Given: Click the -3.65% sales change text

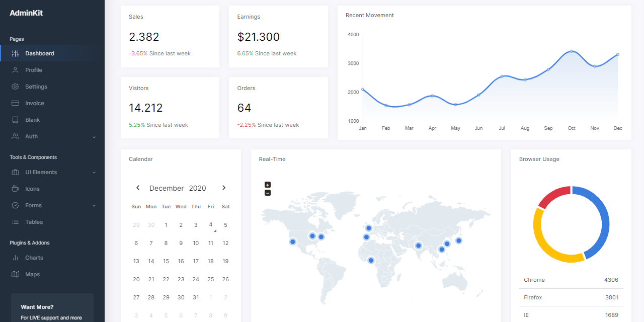Looking at the screenshot, I should pos(138,53).
